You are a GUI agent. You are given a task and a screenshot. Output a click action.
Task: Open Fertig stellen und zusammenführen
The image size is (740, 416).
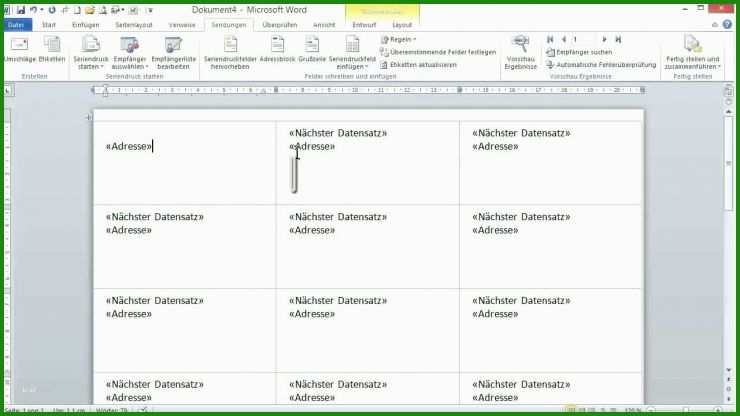point(692,52)
